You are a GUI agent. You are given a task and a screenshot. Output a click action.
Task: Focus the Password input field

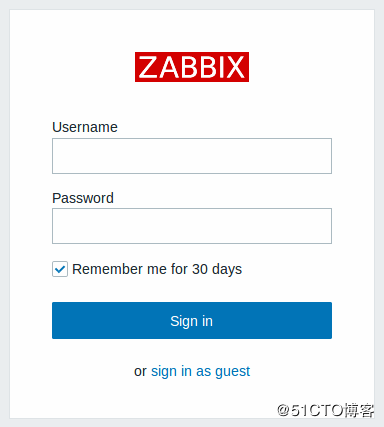[x=192, y=226]
